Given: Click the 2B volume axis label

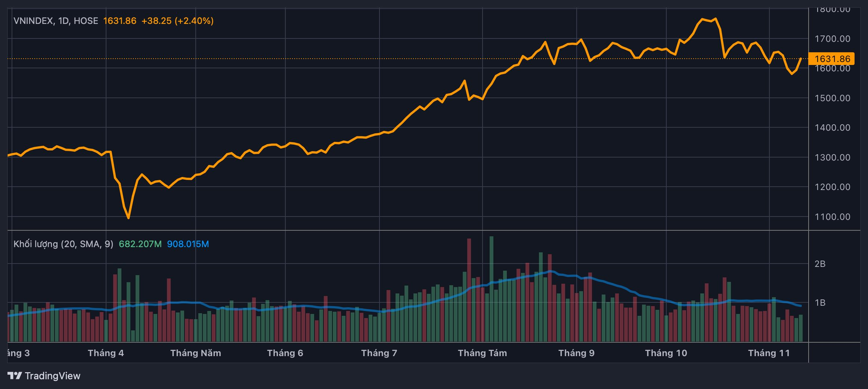Looking at the screenshot, I should coord(820,264).
